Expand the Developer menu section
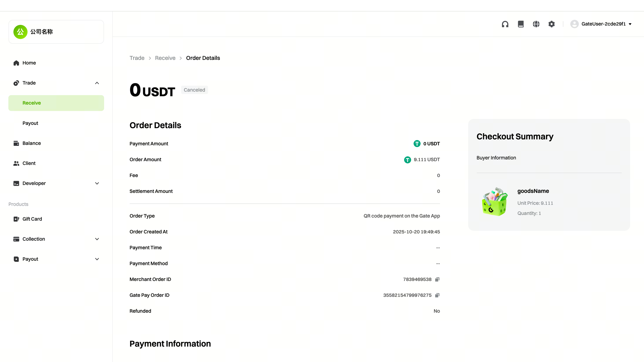This screenshot has width=644, height=362. (x=97, y=183)
